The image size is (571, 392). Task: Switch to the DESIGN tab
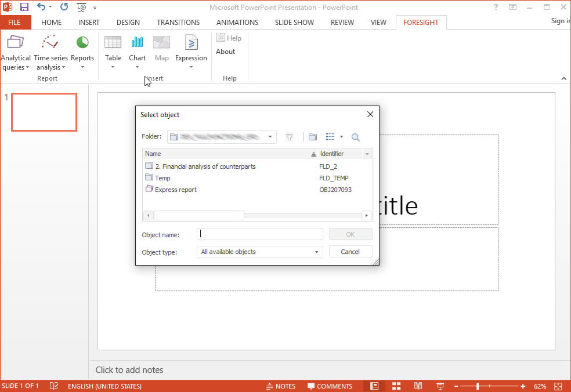point(128,23)
